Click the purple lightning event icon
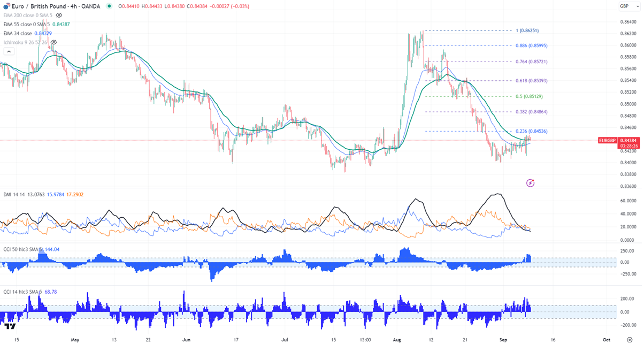 [530, 183]
